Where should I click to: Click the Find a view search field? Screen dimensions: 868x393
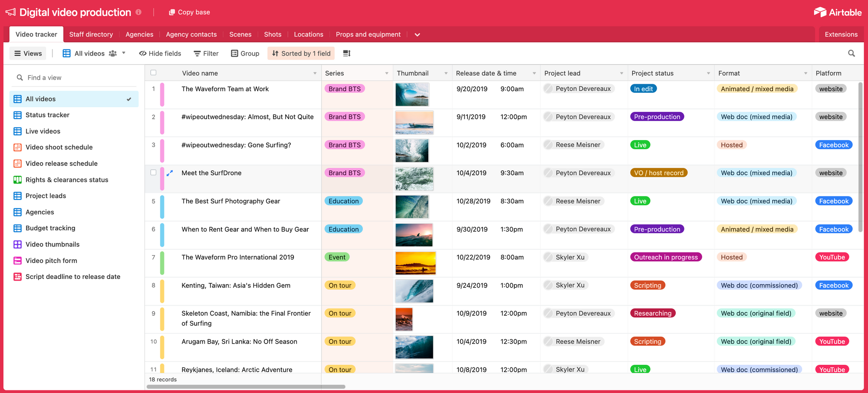(74, 78)
